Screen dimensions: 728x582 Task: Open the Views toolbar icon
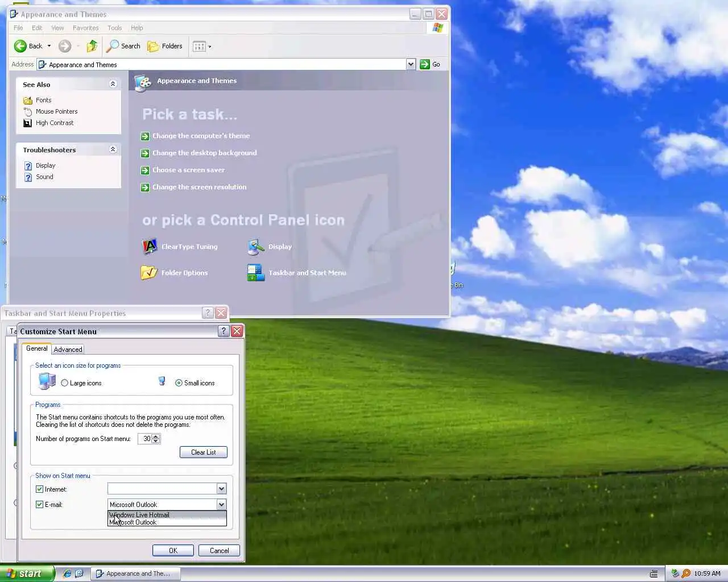(199, 47)
